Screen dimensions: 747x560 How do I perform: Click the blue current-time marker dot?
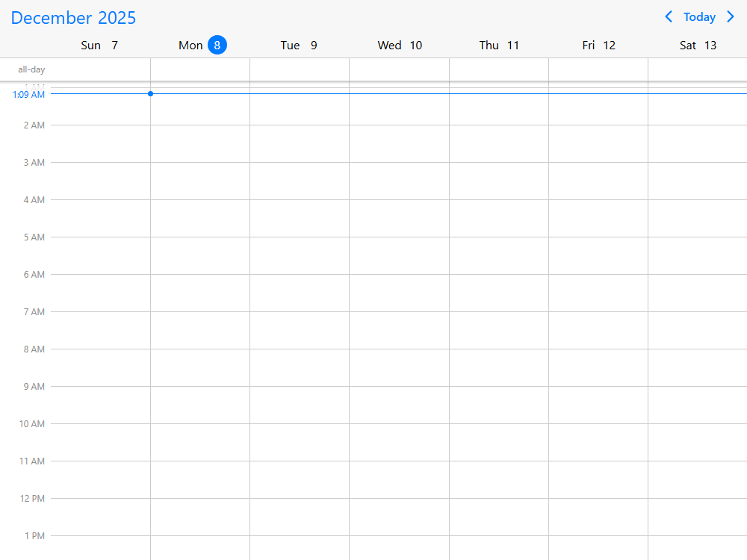tap(150, 93)
